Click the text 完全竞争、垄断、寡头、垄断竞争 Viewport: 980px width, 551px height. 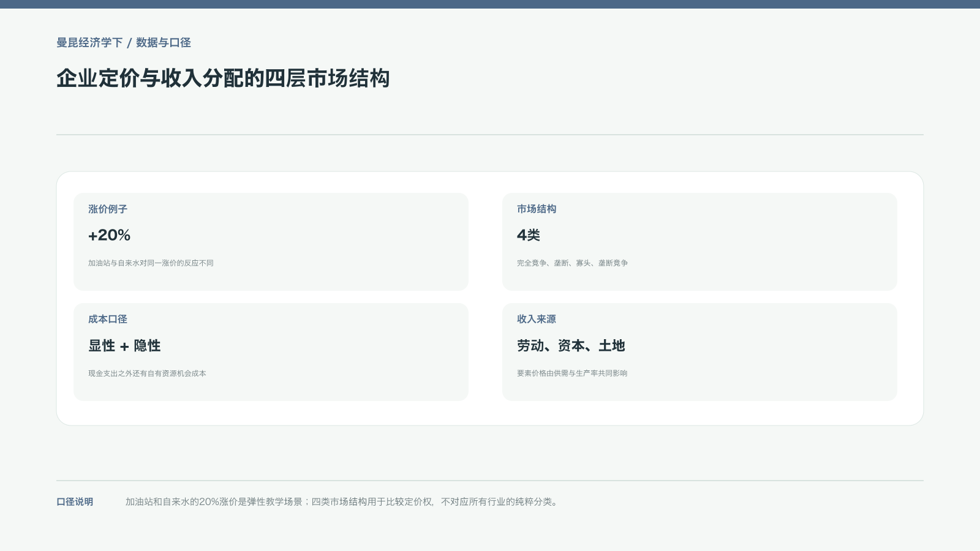coord(572,263)
